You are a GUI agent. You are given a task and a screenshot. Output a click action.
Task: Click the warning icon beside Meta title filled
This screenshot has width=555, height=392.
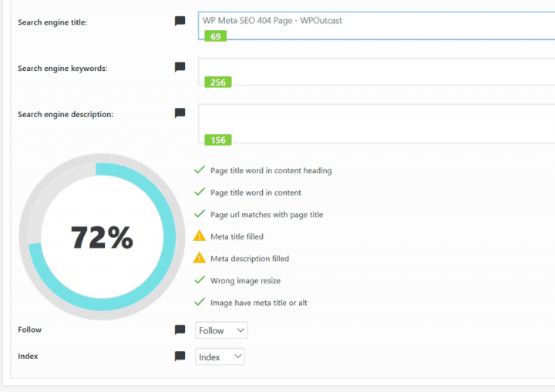[199, 236]
